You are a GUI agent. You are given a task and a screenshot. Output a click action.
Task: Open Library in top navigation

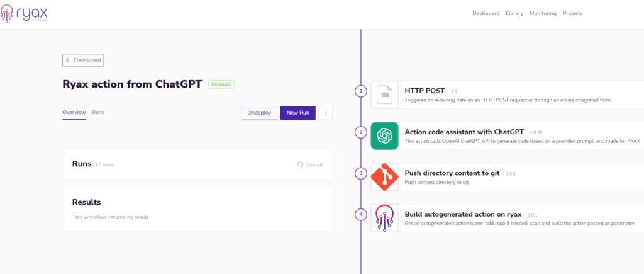tap(514, 13)
